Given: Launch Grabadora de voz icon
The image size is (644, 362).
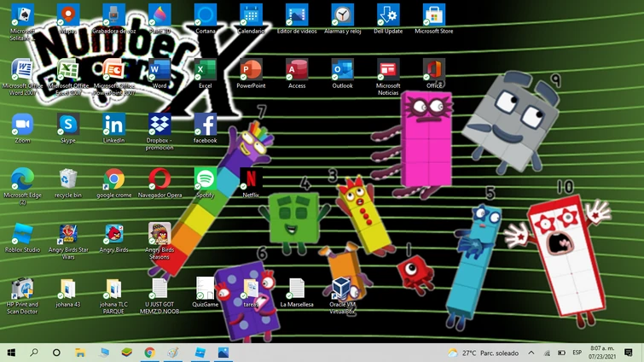Looking at the screenshot, I should coord(113,15).
